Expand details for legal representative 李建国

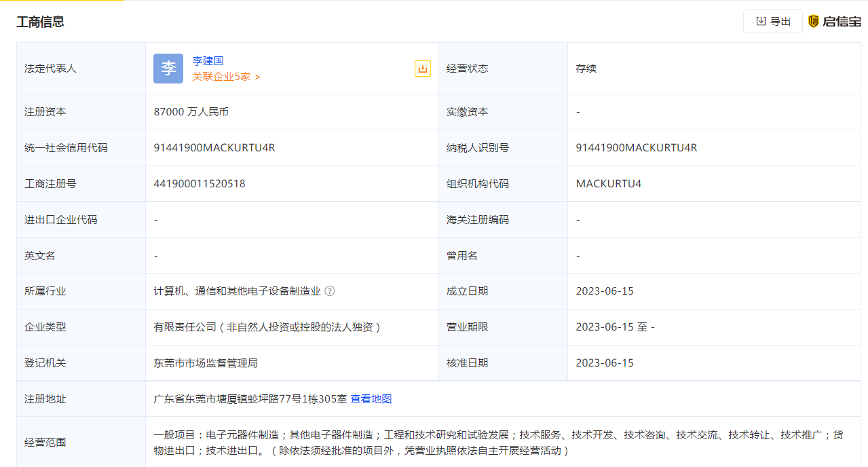coord(208,60)
